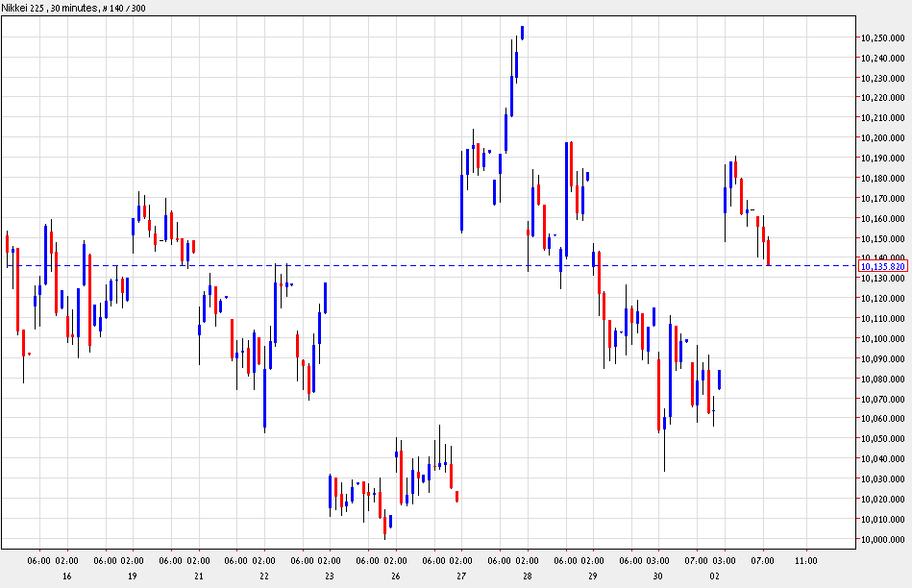The width and height of the screenshot is (912, 588).
Task: Click date label 02 on time axis
Action: [714, 576]
